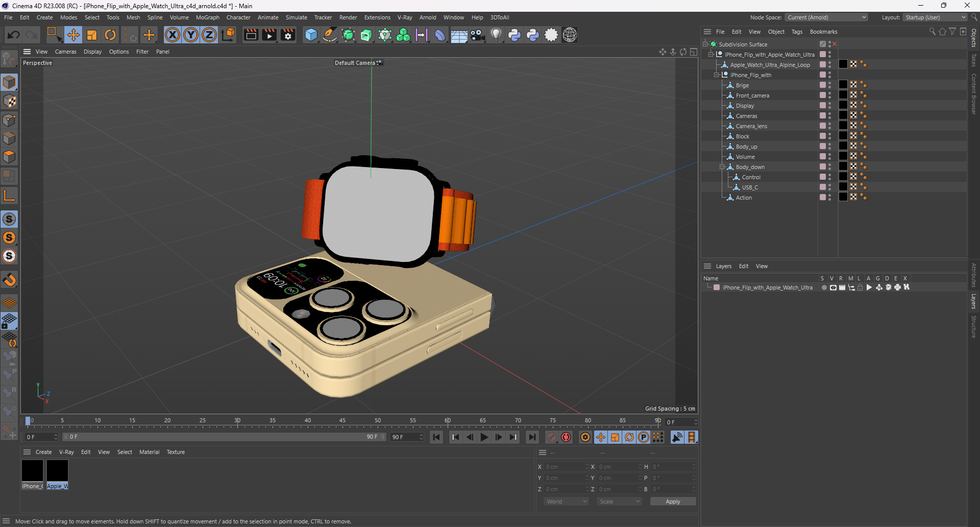980x527 pixels.
Task: Click the Floor grid object icon
Action: pos(458,35)
